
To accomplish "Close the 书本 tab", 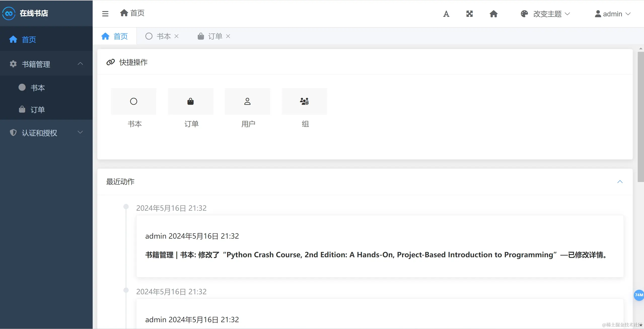I will [x=176, y=36].
